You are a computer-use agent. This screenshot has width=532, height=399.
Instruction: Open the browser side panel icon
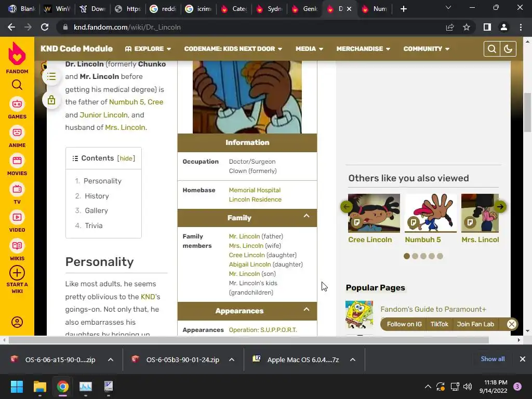pyautogui.click(x=487, y=27)
